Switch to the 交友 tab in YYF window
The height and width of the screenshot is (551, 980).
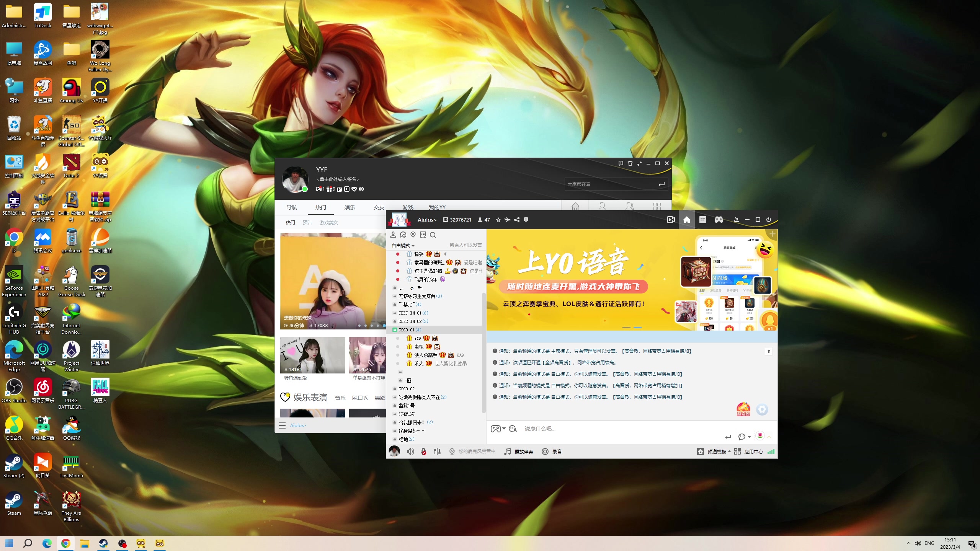[379, 207]
